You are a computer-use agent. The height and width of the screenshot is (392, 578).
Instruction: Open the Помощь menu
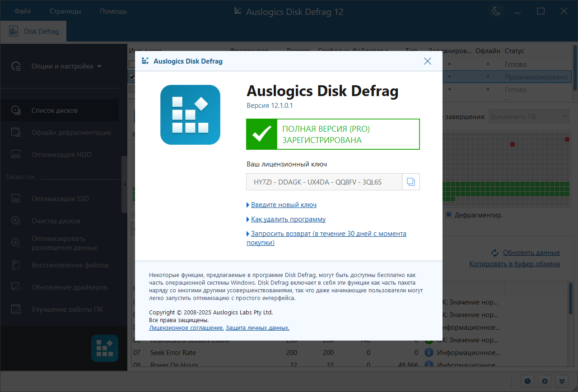point(113,11)
